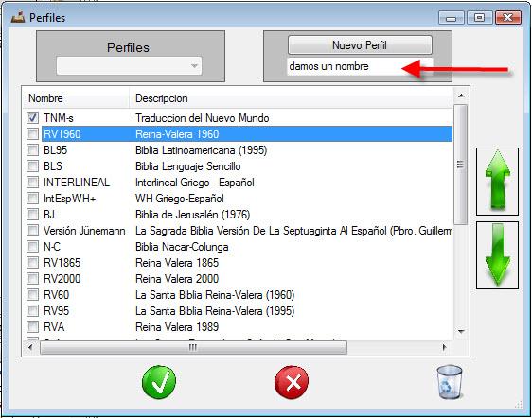Image resolution: width=532 pixels, height=418 pixels.
Task: Click the vertical scrollbar thumb
Action: 461,165
